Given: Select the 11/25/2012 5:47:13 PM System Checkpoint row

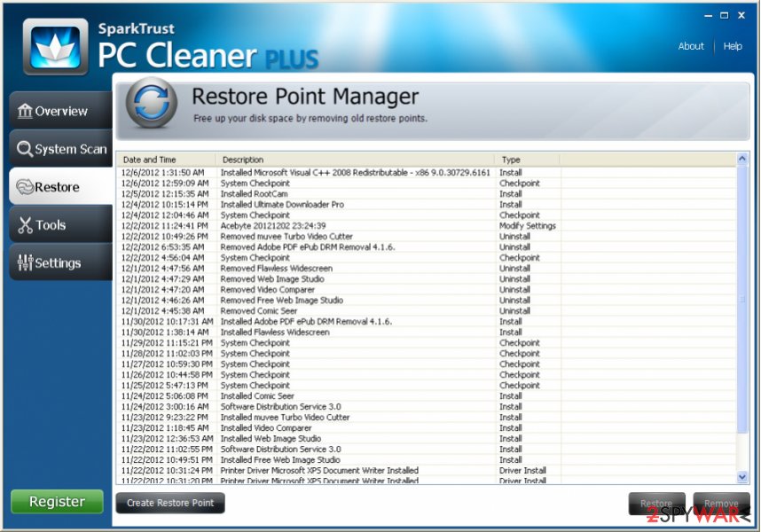Looking at the screenshot, I should coord(426,386).
